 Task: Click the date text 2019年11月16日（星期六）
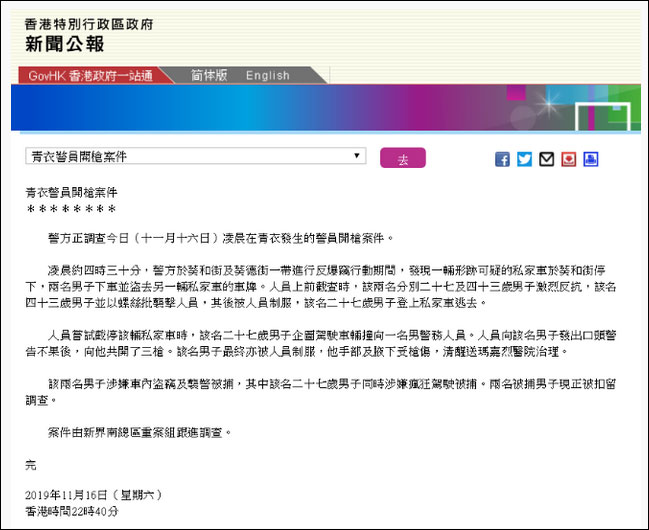coord(94,495)
